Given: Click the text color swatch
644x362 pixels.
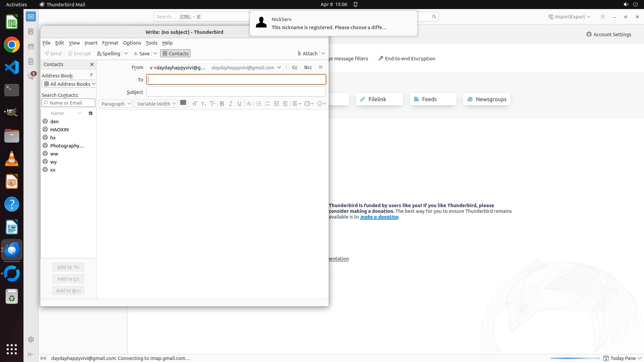Looking at the screenshot, I should (183, 103).
